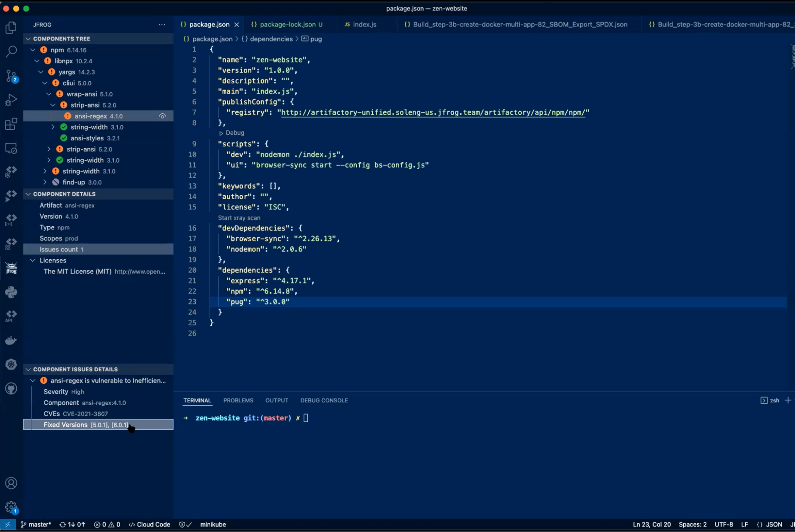
Task: Launch Run and Debug view
Action: pyautogui.click(x=11, y=99)
